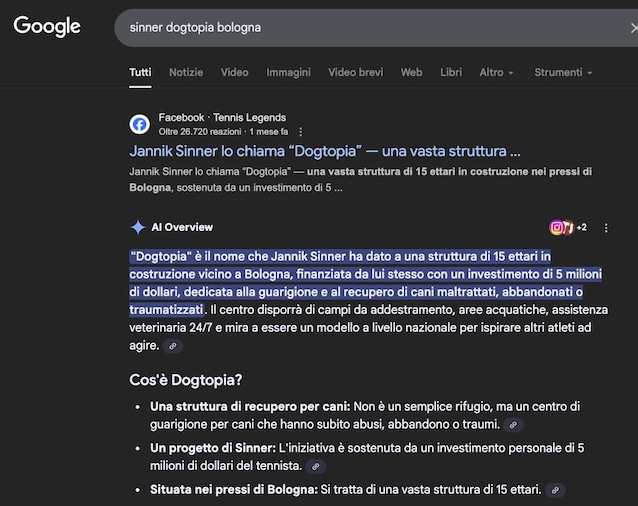Click the search field with 'sinner dogtopia bologna'

(x=376, y=28)
